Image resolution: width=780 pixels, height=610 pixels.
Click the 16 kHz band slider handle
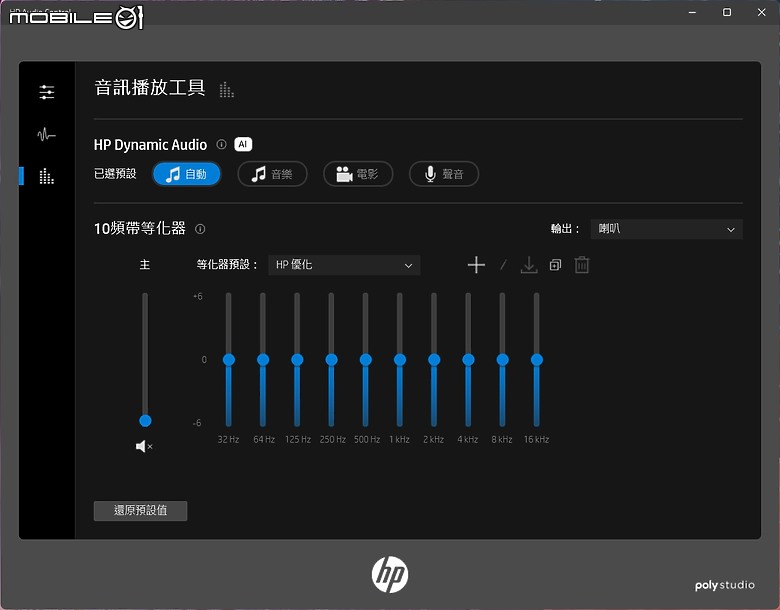pos(537,360)
